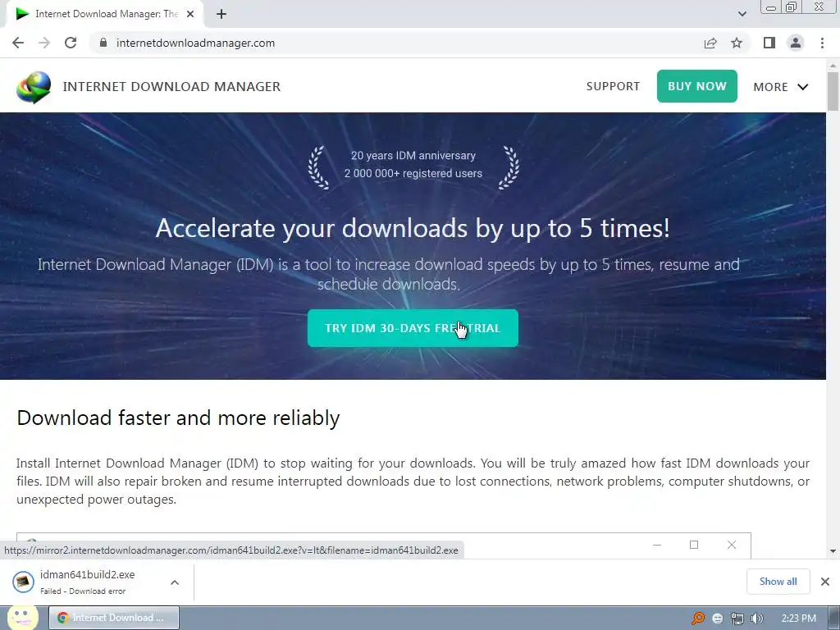
Task: Open the share this page icon
Action: [x=710, y=43]
